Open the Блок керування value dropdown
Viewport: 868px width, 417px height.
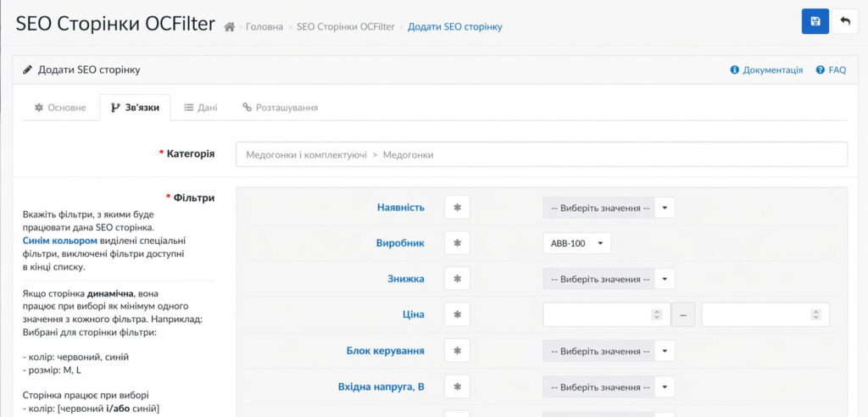(x=608, y=351)
